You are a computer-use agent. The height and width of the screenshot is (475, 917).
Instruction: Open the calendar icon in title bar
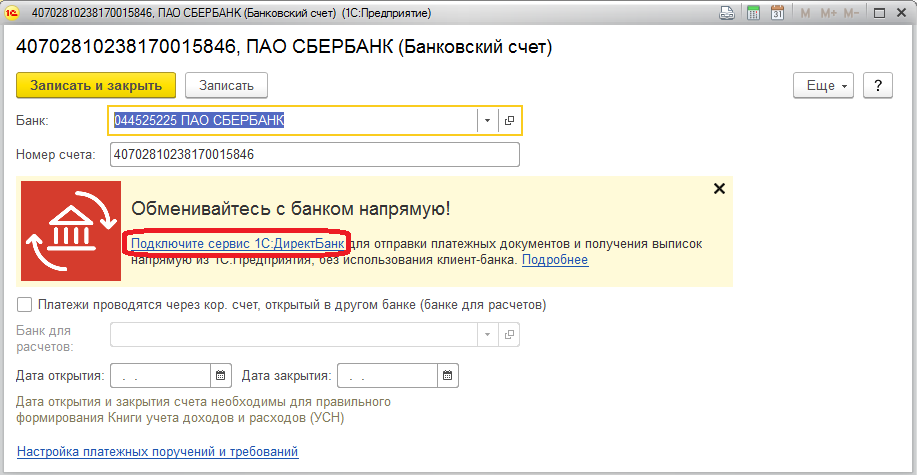(x=777, y=12)
